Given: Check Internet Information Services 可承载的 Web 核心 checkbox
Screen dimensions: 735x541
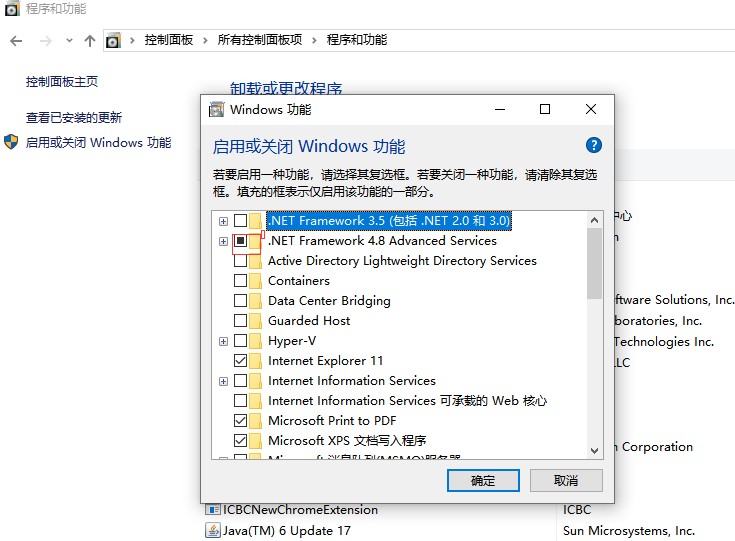Looking at the screenshot, I should [x=240, y=400].
